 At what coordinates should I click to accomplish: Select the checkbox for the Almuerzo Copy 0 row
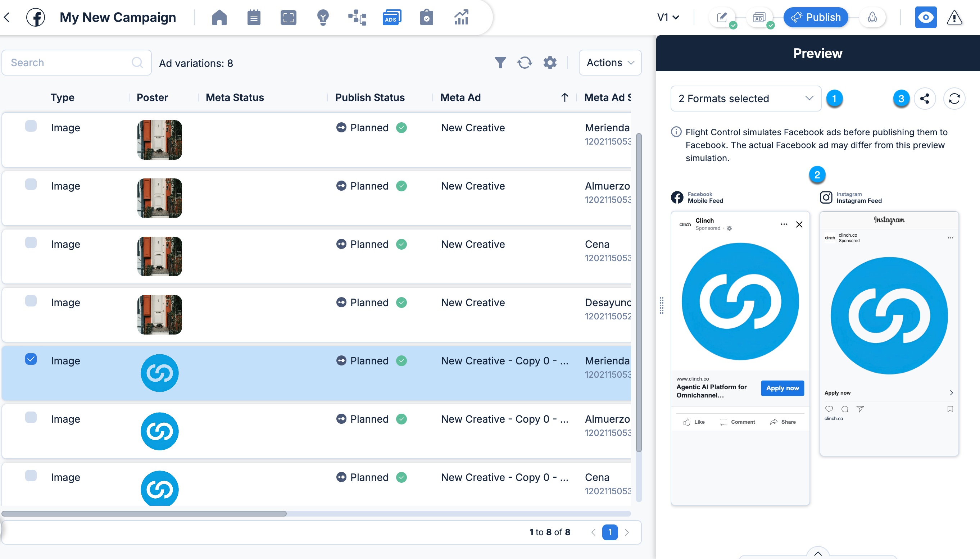click(31, 418)
